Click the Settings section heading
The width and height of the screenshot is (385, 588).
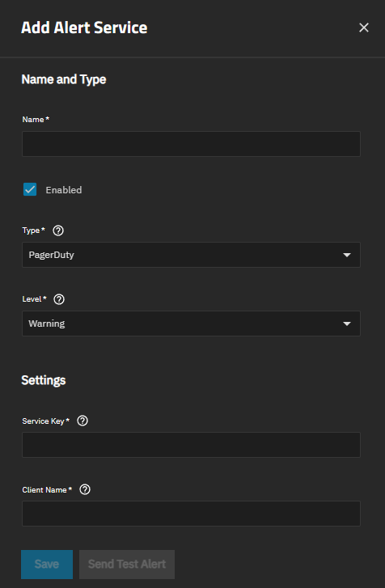click(x=44, y=380)
